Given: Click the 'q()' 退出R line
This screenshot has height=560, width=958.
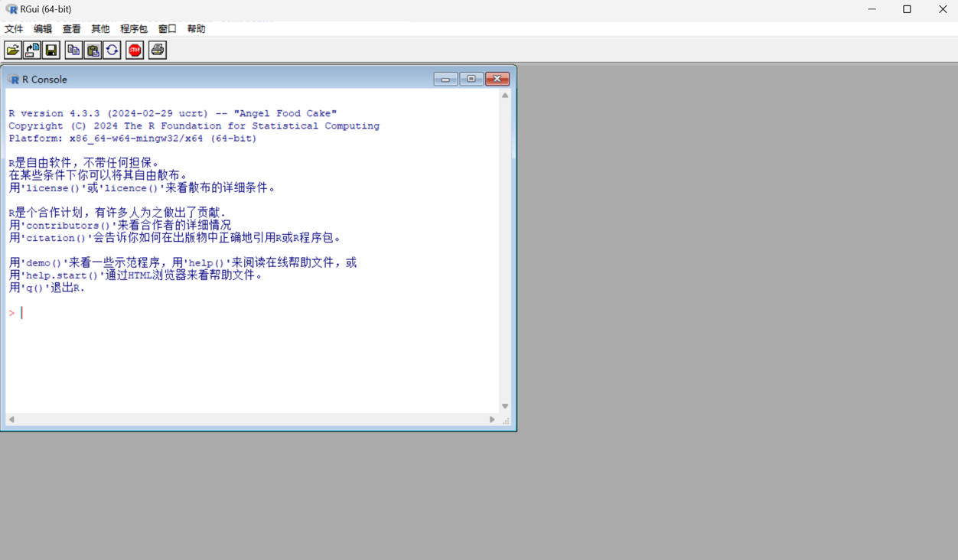Looking at the screenshot, I should pos(47,288).
